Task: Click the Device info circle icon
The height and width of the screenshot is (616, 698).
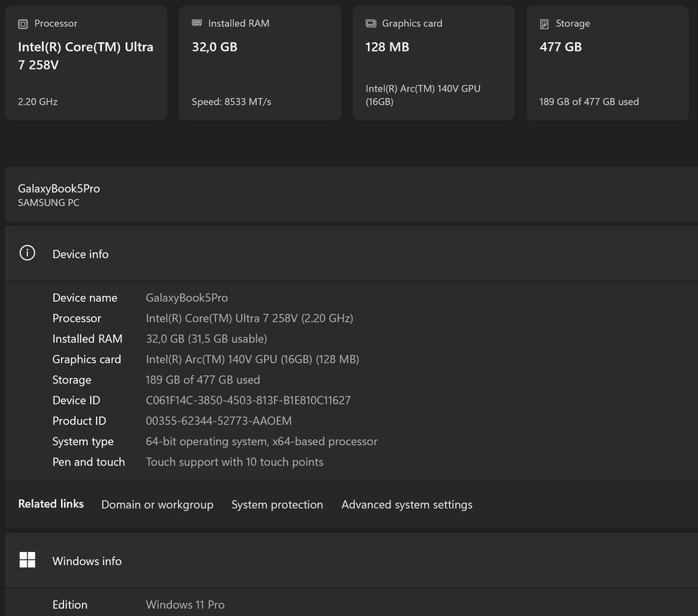Action: coord(27,253)
